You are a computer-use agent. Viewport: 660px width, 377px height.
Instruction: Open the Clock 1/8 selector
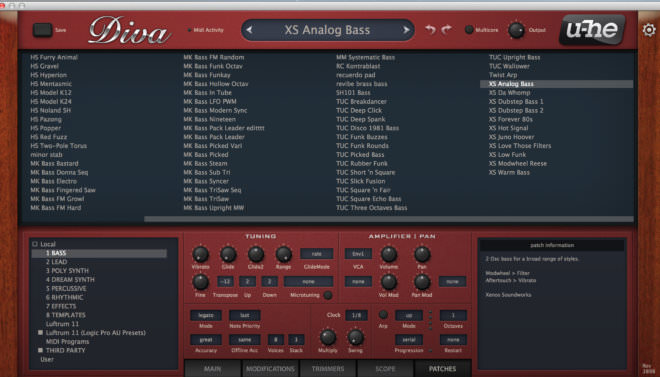point(357,315)
